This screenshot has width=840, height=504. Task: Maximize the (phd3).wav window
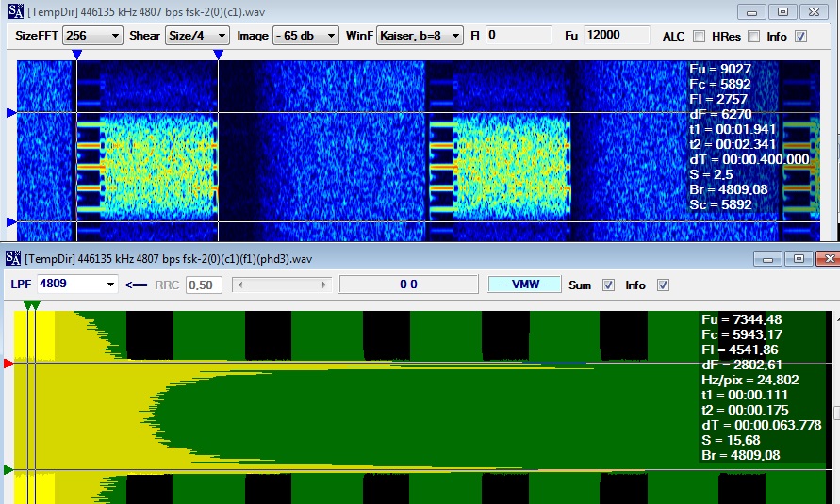(799, 259)
